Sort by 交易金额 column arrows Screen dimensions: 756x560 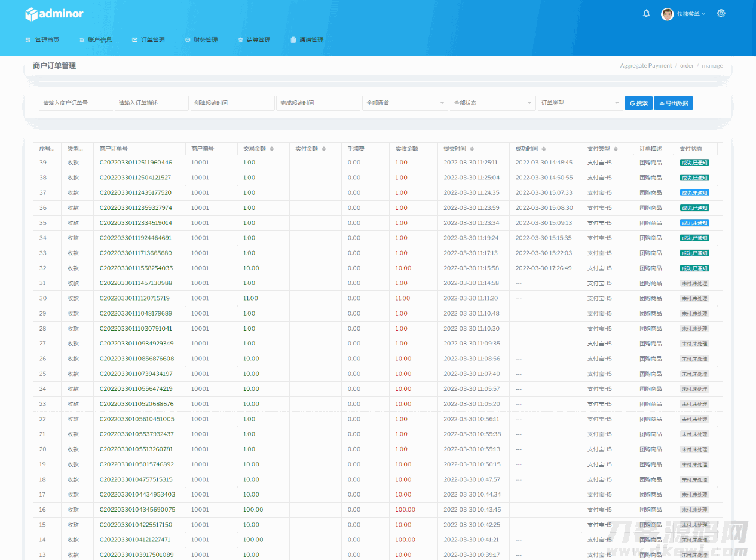(272, 149)
